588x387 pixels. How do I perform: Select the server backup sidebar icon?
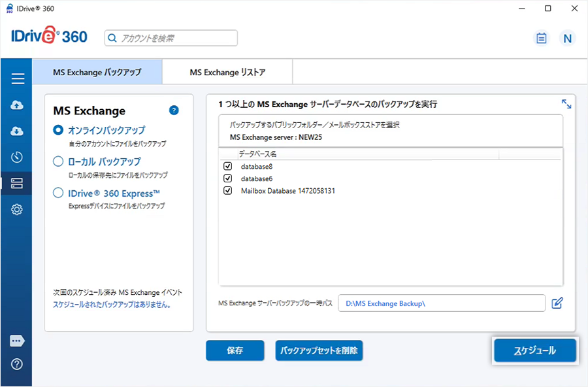(18, 184)
